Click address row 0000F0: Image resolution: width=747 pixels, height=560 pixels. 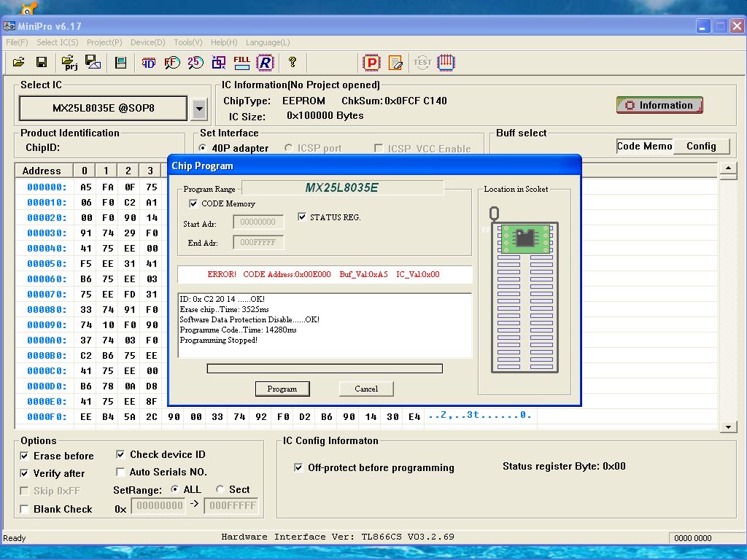(x=47, y=416)
